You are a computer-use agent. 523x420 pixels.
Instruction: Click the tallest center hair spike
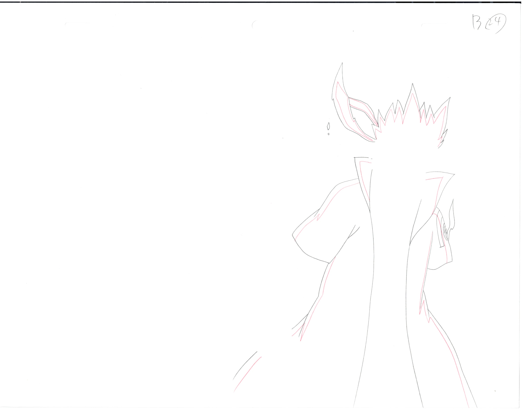(x=412, y=87)
